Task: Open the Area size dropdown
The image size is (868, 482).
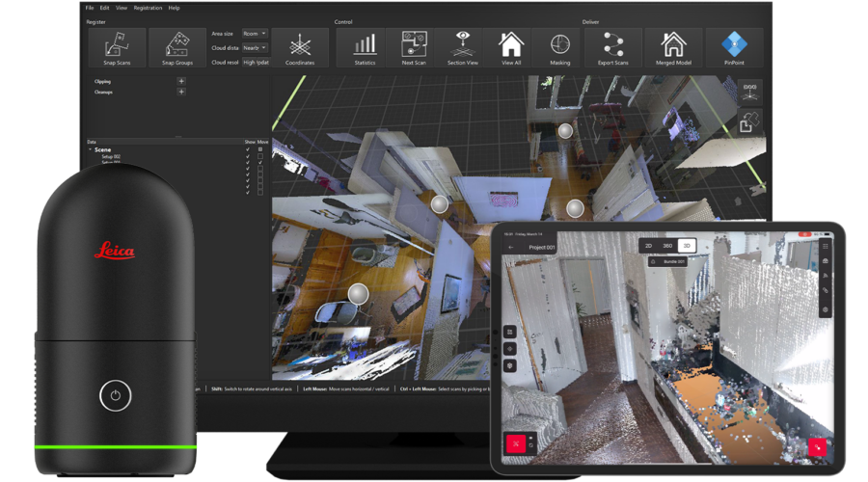Action: (x=256, y=34)
